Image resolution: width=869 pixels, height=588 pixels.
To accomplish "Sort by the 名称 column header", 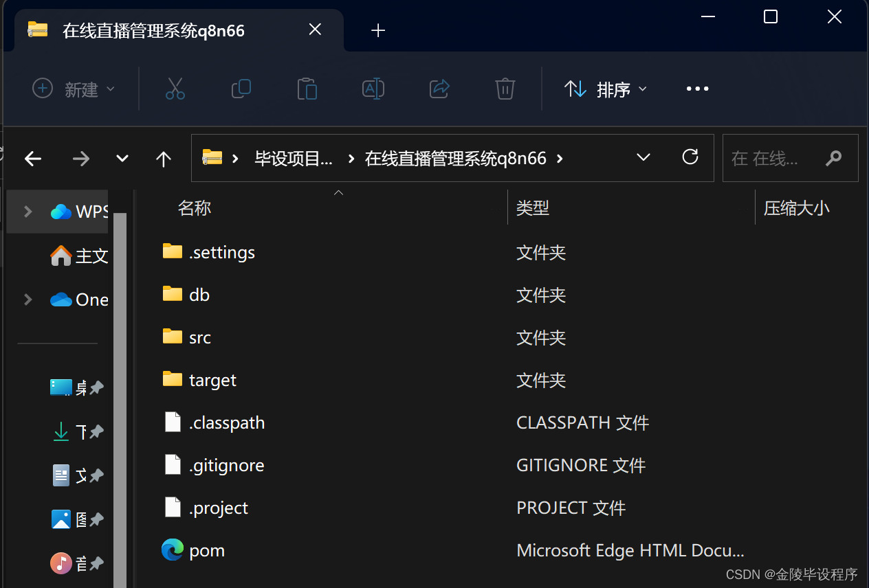I will (194, 208).
